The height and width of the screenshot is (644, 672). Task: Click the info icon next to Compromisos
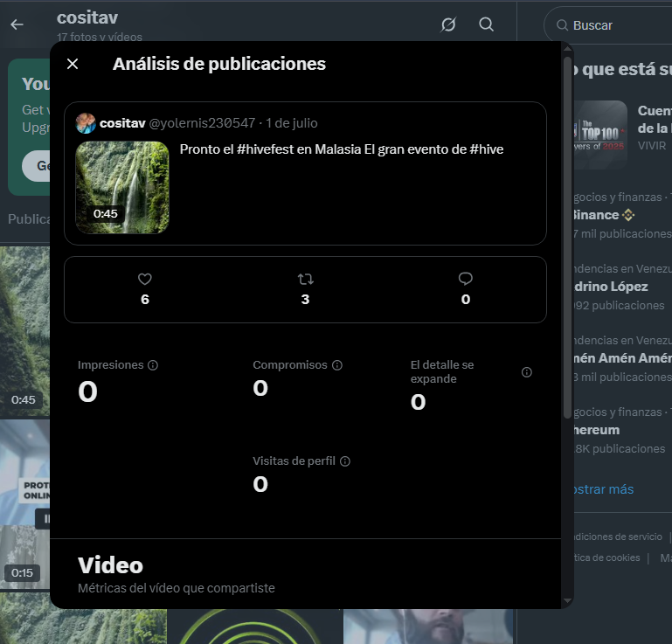coord(337,365)
